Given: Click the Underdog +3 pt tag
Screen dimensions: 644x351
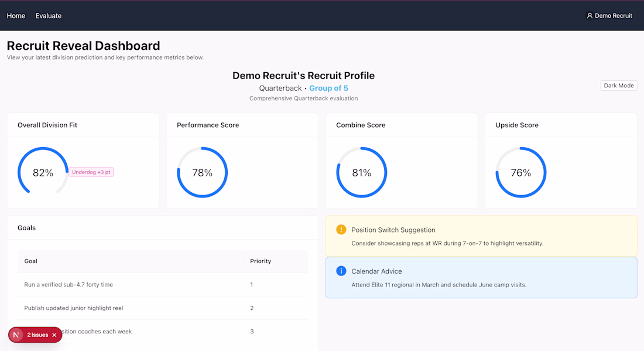Looking at the screenshot, I should [x=91, y=172].
